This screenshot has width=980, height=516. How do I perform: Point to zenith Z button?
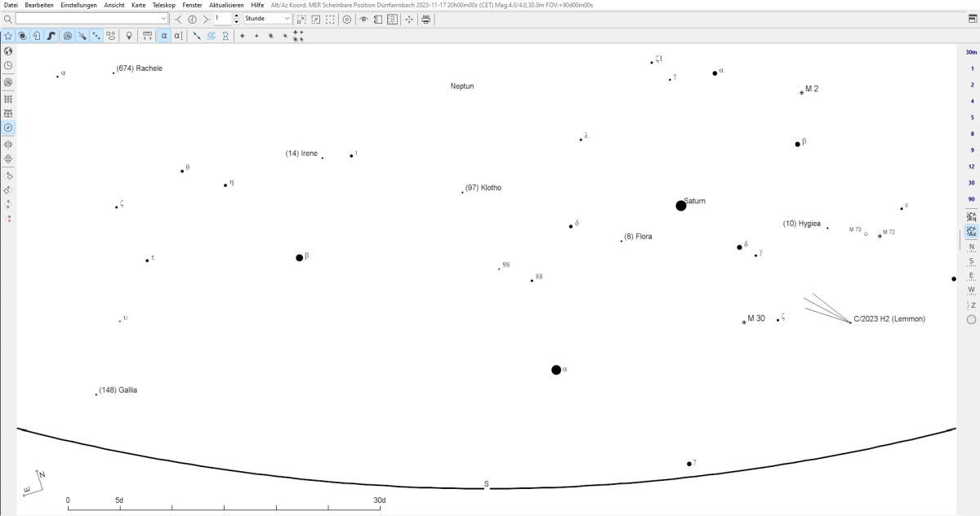972,305
